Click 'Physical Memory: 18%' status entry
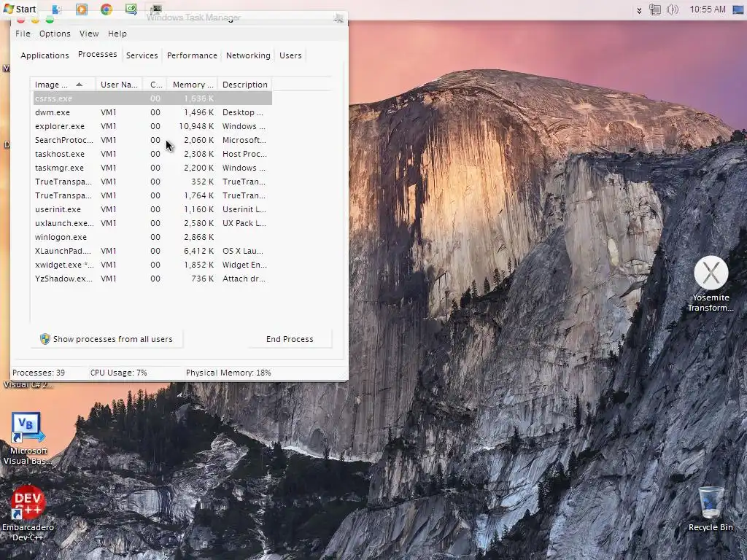The height and width of the screenshot is (560, 747). (x=228, y=373)
